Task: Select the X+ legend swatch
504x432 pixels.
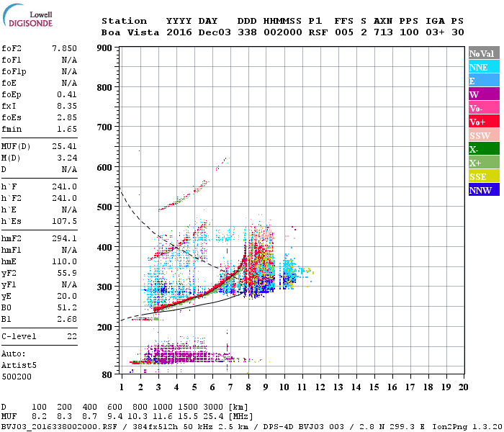Action: click(484, 163)
